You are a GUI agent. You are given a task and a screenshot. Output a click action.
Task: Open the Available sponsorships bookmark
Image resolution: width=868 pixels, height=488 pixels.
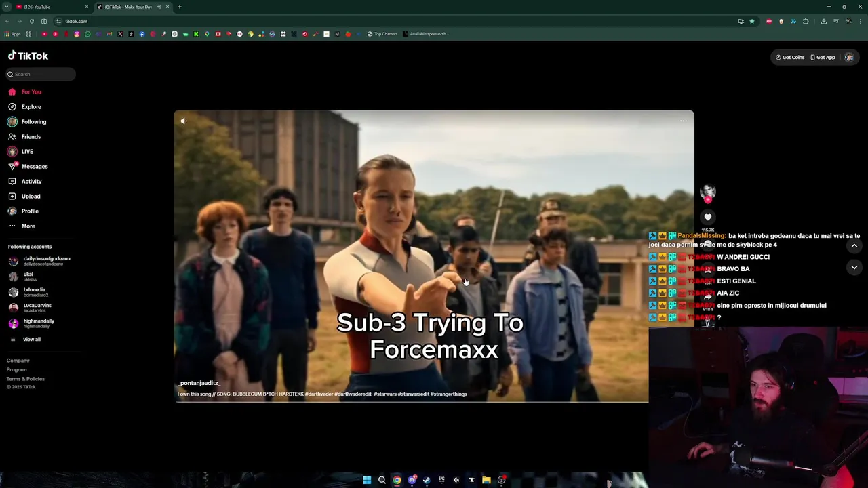coord(425,34)
